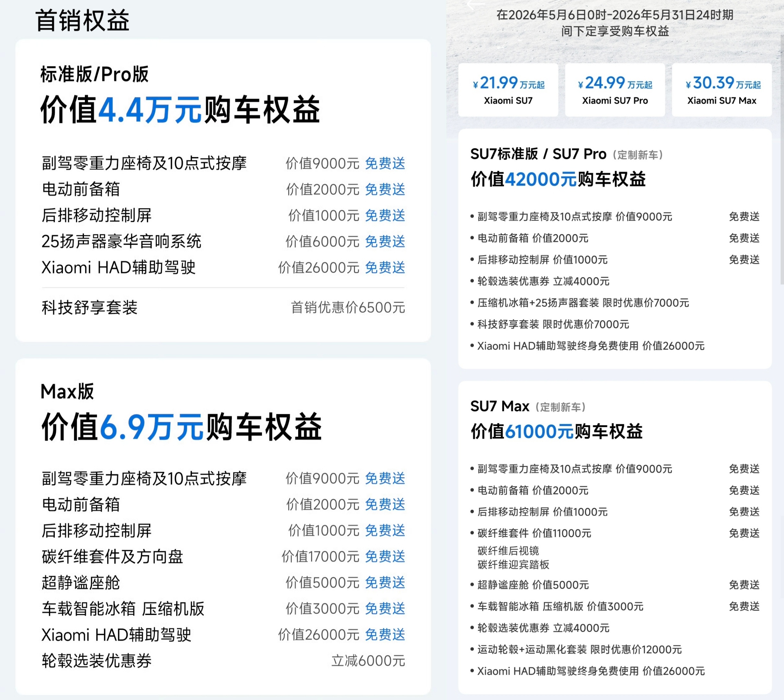
Task: Click 轮毂选装优惠券 label in the Max版 card
Action: coord(97,661)
